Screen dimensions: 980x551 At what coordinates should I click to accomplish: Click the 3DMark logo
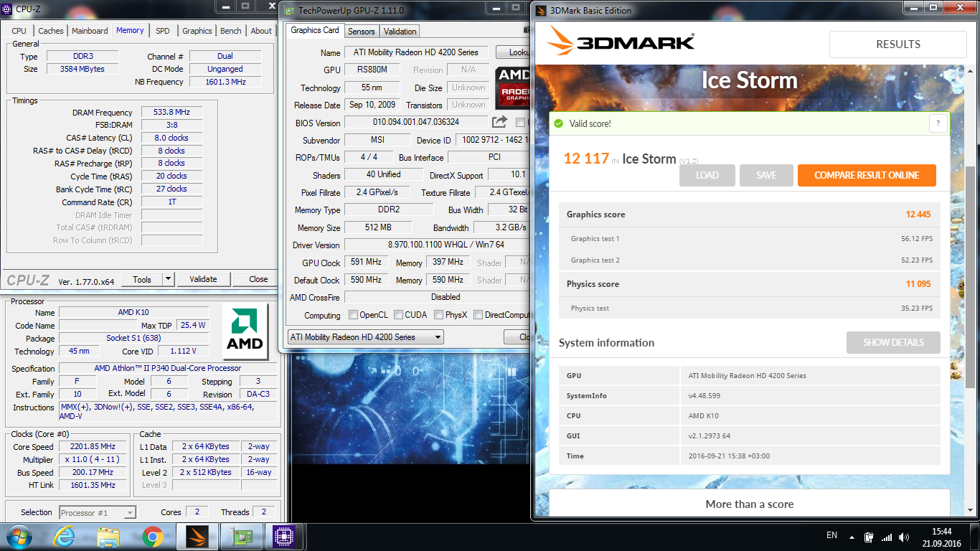620,41
